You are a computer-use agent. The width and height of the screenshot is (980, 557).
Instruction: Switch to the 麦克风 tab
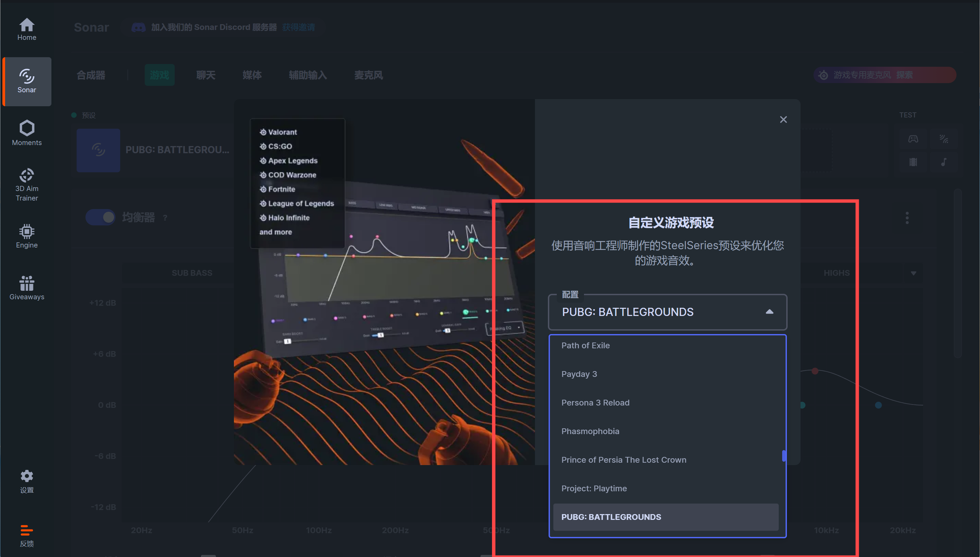click(x=368, y=75)
